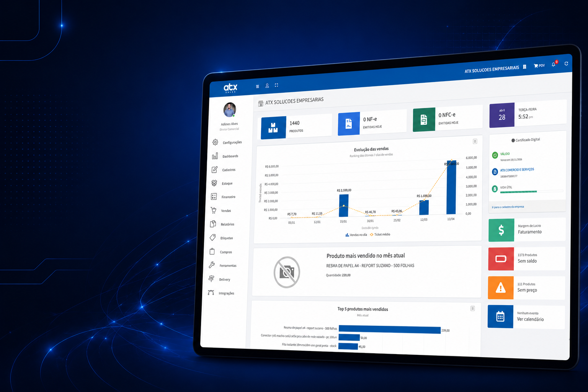Open the 111 Produtos Sem preço card
588x392 pixels.
point(526,288)
